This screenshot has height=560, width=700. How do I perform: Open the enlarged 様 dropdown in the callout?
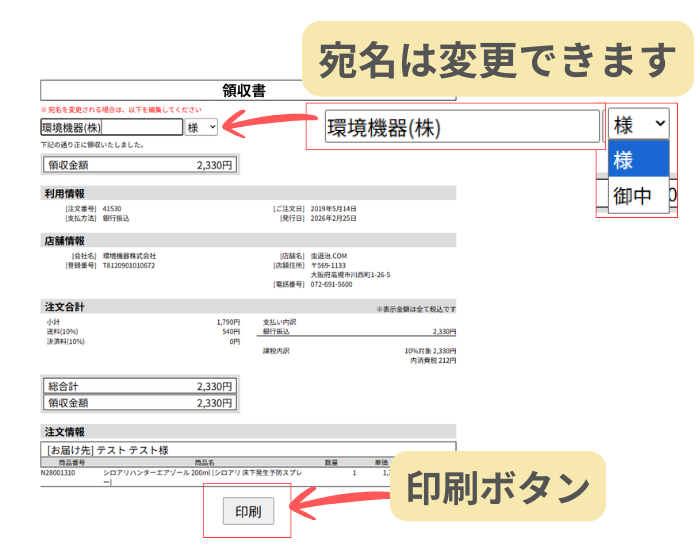[x=639, y=124]
